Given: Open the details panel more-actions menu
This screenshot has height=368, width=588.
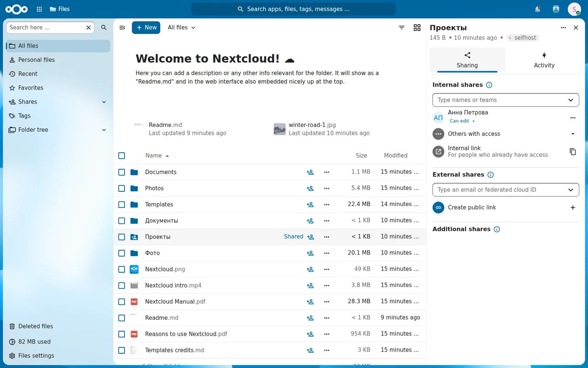Looking at the screenshot, I should click(563, 28).
